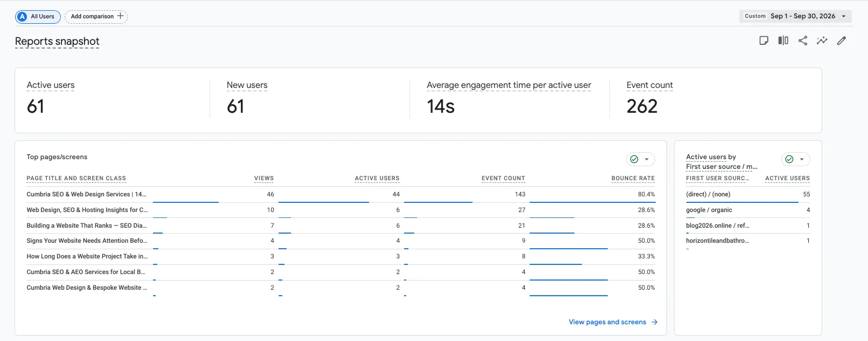Click the Active users metric label
Viewport: 868px width, 341px height.
point(51,85)
